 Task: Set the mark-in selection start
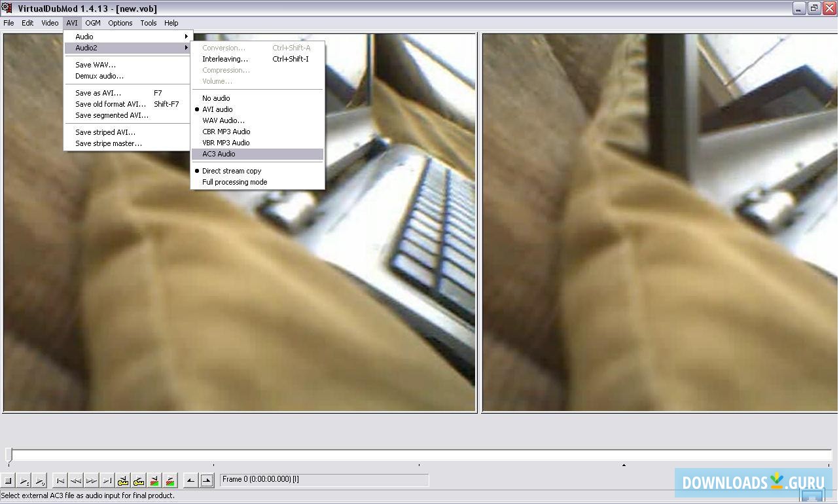(190, 481)
